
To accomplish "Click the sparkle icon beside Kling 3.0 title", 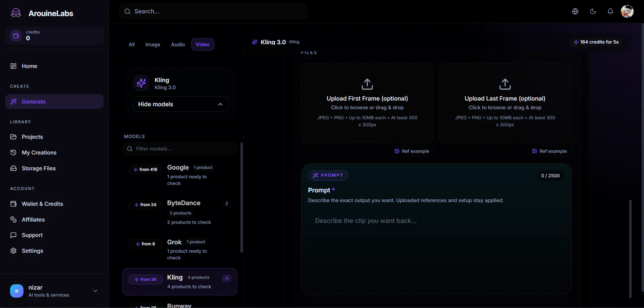I will (255, 42).
